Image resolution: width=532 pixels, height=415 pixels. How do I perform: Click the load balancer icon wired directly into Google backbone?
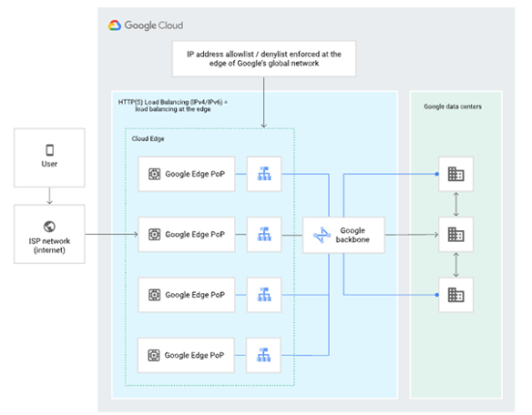click(264, 234)
